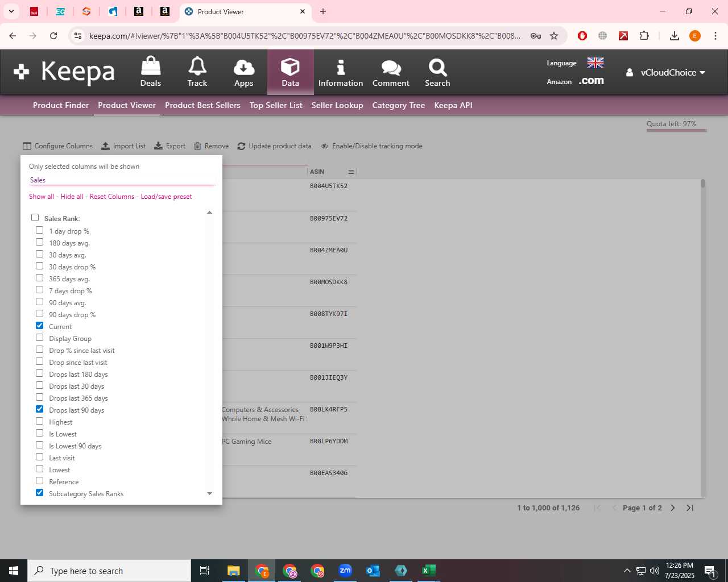Open the vCloudChoice account dropdown

click(666, 73)
